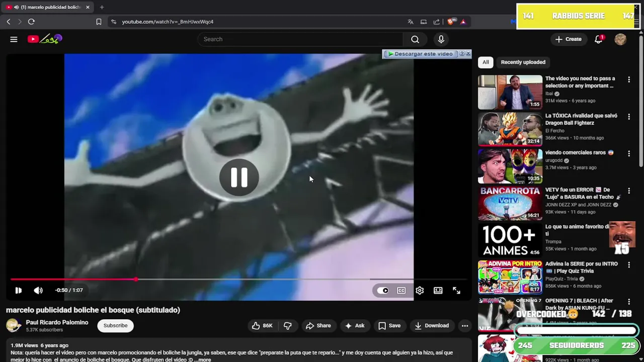
Task: Open options for the Ibai video
Action: [x=628, y=79]
